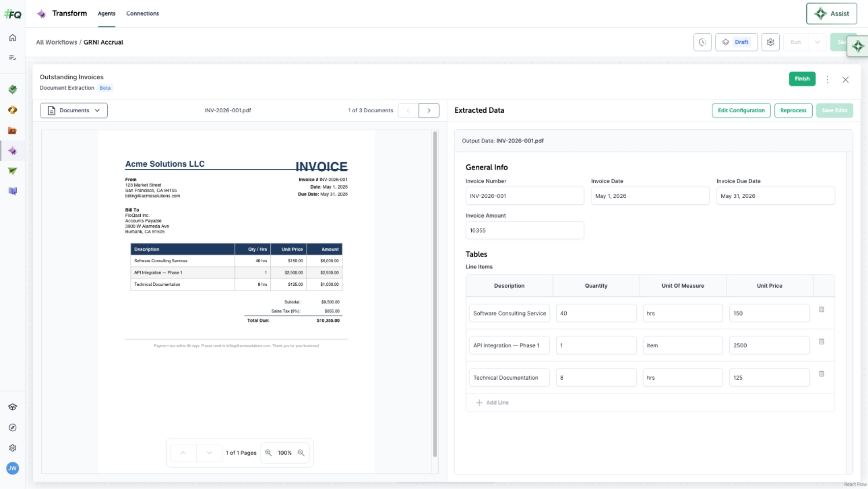This screenshot has width=868, height=489.
Task: Switch to the Connections tab
Action: [x=142, y=13]
